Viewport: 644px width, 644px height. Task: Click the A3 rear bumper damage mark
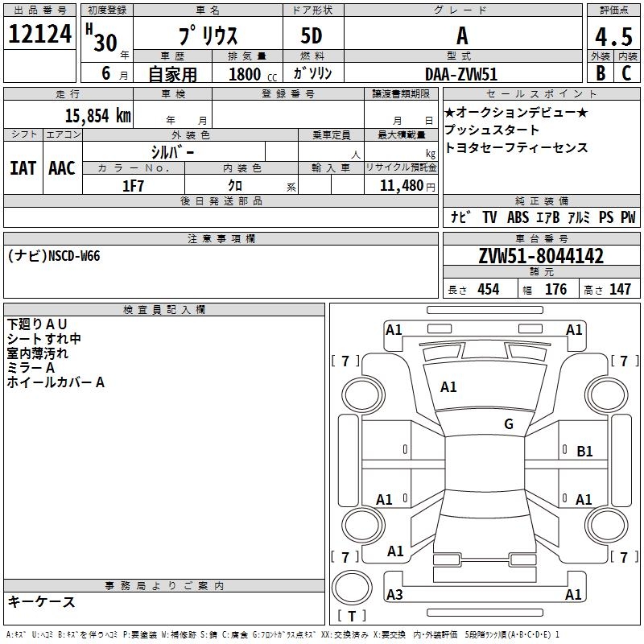394,594
